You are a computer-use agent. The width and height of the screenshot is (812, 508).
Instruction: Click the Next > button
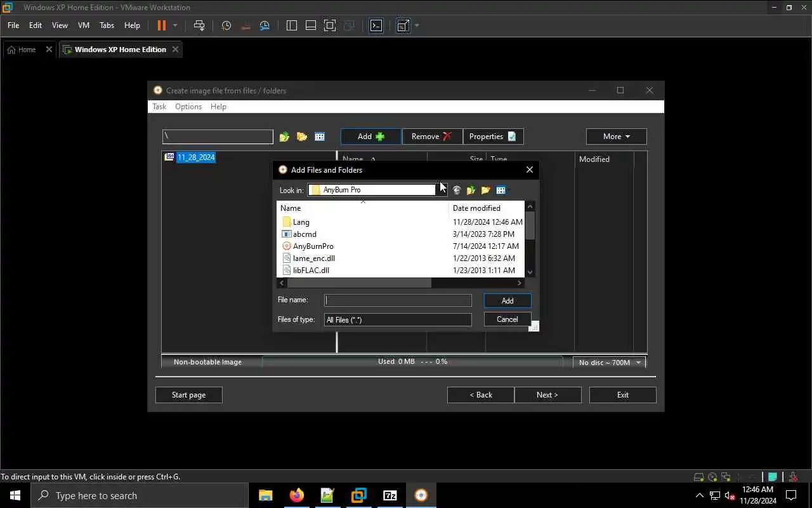click(x=547, y=395)
